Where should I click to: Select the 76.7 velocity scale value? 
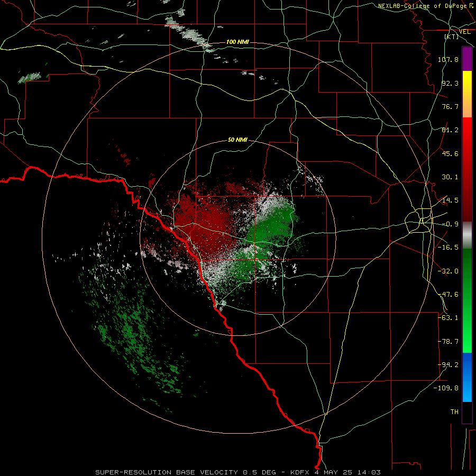click(450, 106)
